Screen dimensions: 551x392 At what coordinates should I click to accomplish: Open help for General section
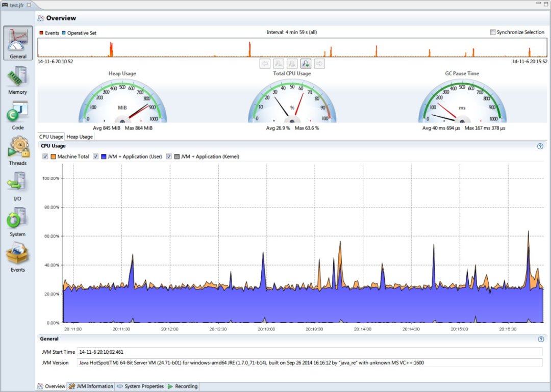pos(541,339)
